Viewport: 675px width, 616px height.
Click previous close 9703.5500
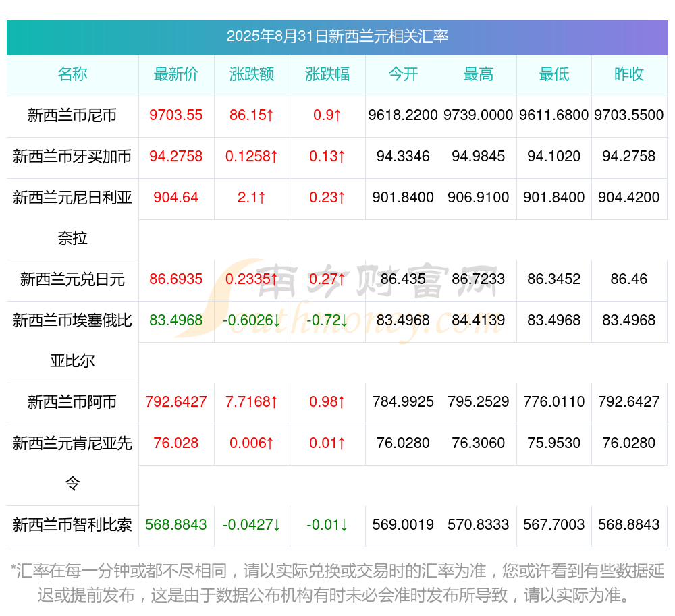coord(629,115)
